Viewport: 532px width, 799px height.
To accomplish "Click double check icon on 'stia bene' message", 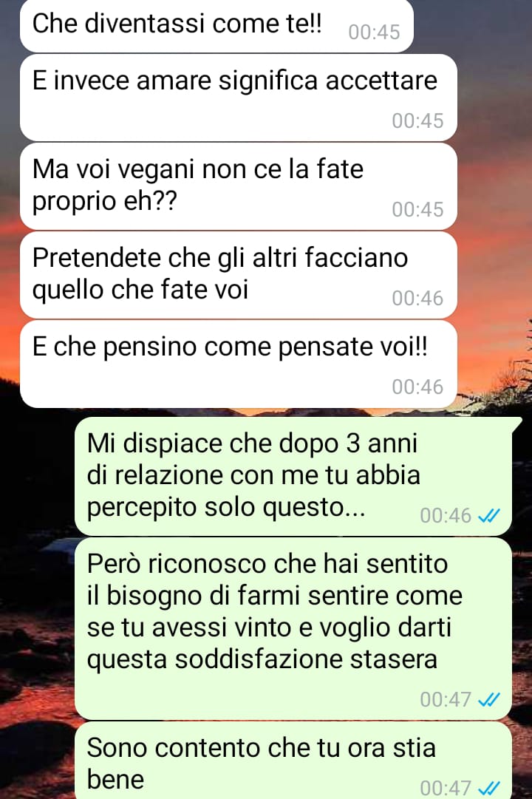I will click(x=489, y=789).
